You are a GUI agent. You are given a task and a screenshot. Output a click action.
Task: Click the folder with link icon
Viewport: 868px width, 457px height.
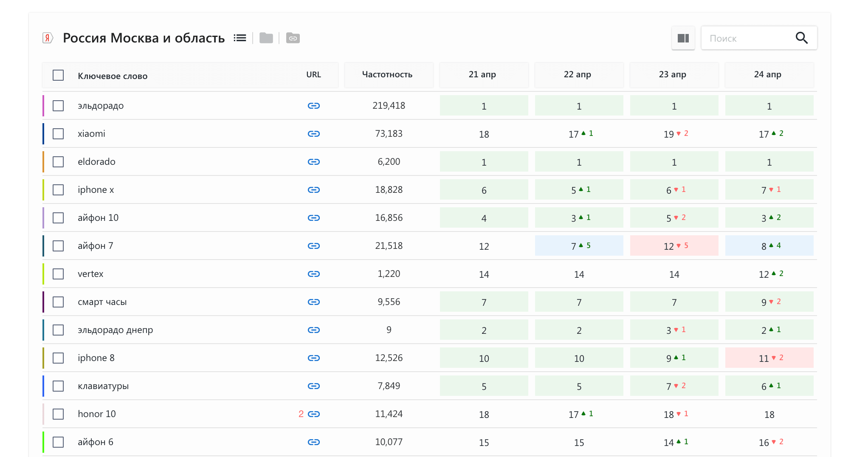(x=293, y=38)
